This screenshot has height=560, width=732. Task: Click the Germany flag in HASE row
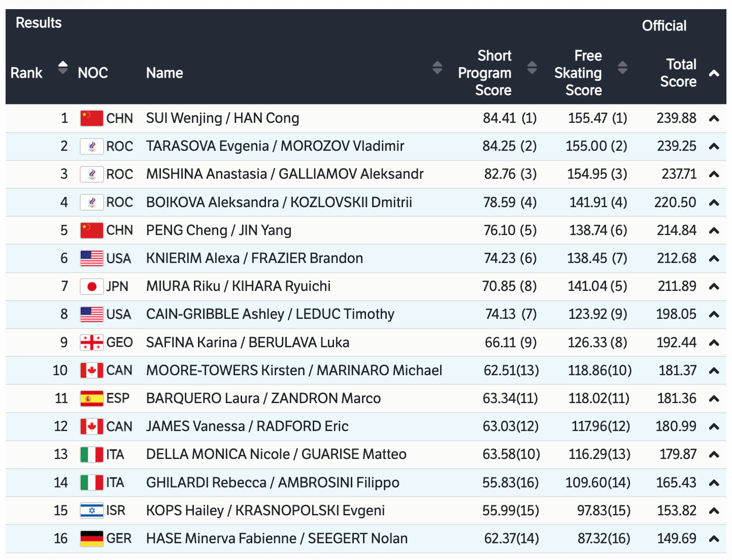click(x=91, y=539)
